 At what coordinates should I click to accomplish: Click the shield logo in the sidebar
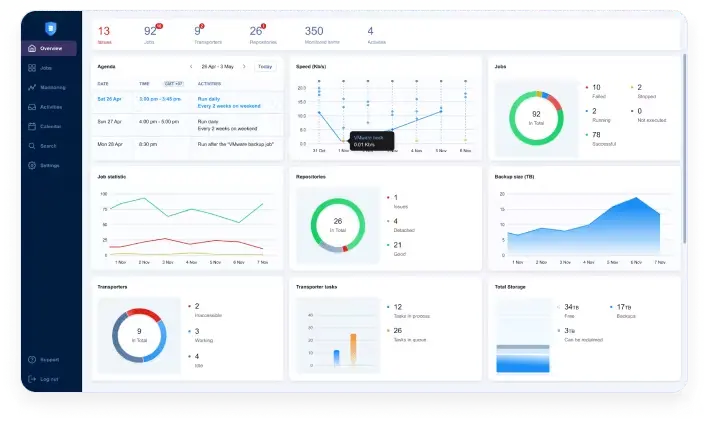51,28
